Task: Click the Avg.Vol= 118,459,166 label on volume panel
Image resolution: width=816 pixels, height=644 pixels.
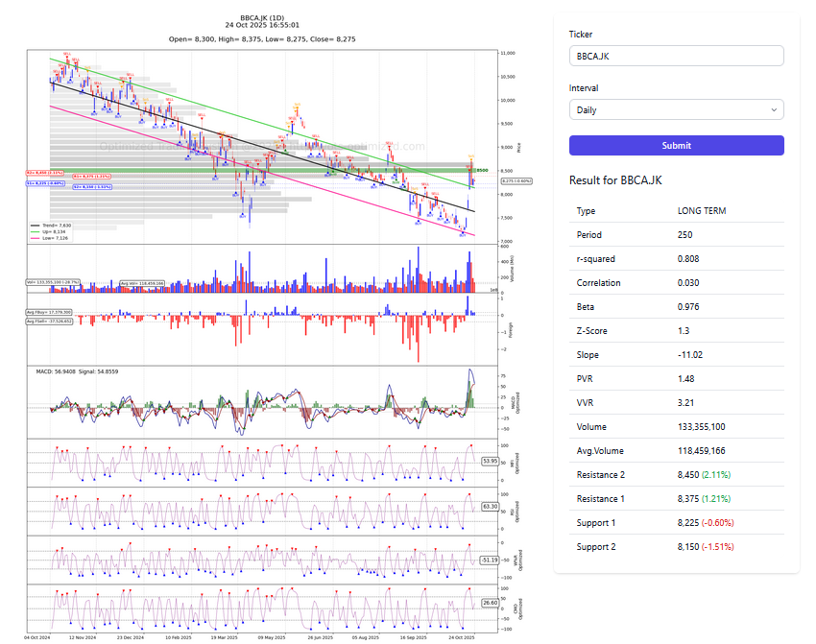Action: pos(141,283)
